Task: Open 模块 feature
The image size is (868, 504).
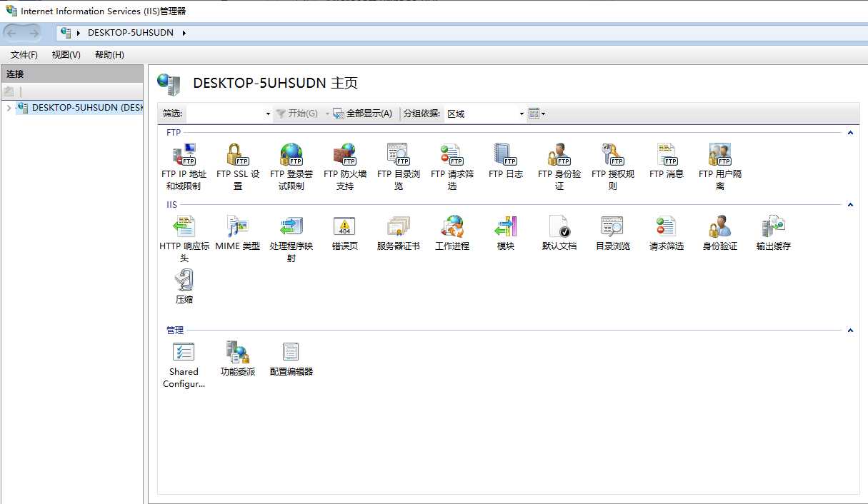Action: 505,233
